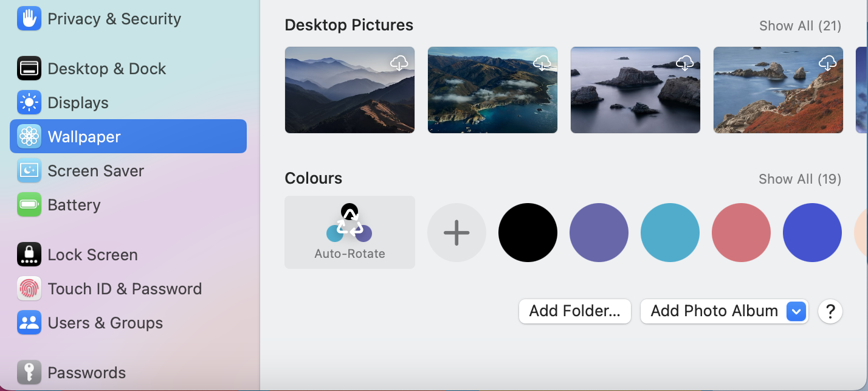Open Desktop & Dock settings

point(128,68)
